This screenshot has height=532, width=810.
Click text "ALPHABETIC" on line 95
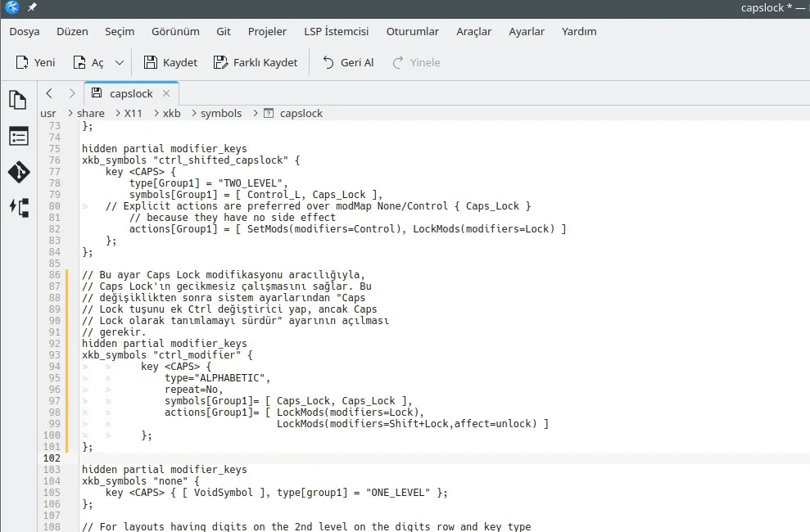click(229, 377)
